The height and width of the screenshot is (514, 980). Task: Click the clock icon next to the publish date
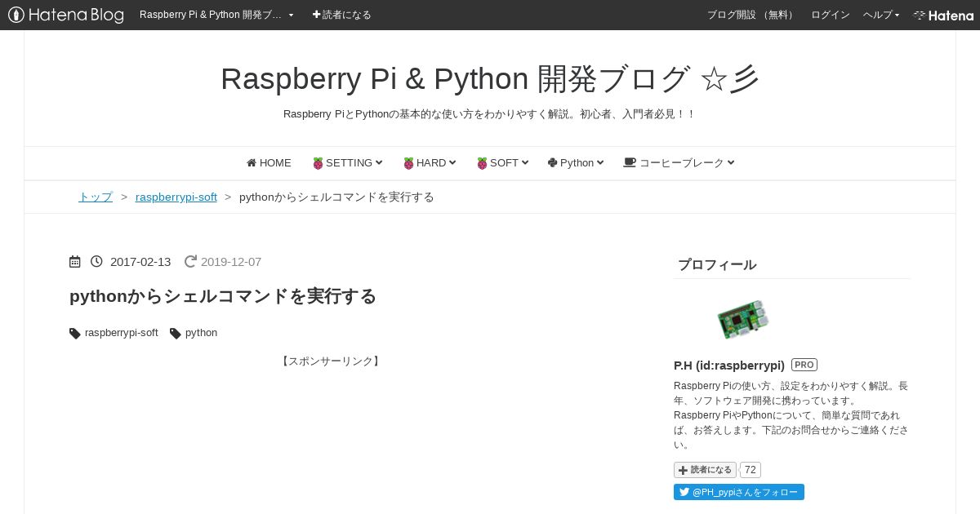click(x=96, y=262)
